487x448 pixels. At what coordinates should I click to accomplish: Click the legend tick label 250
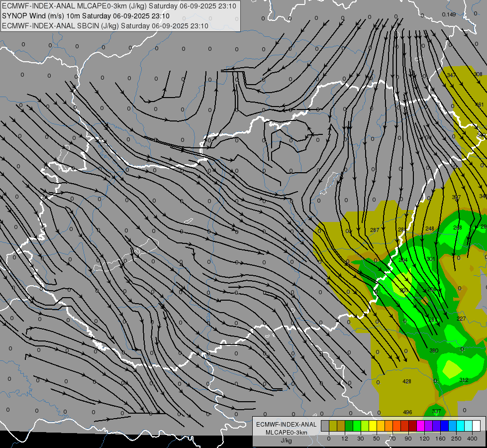tap(456, 439)
